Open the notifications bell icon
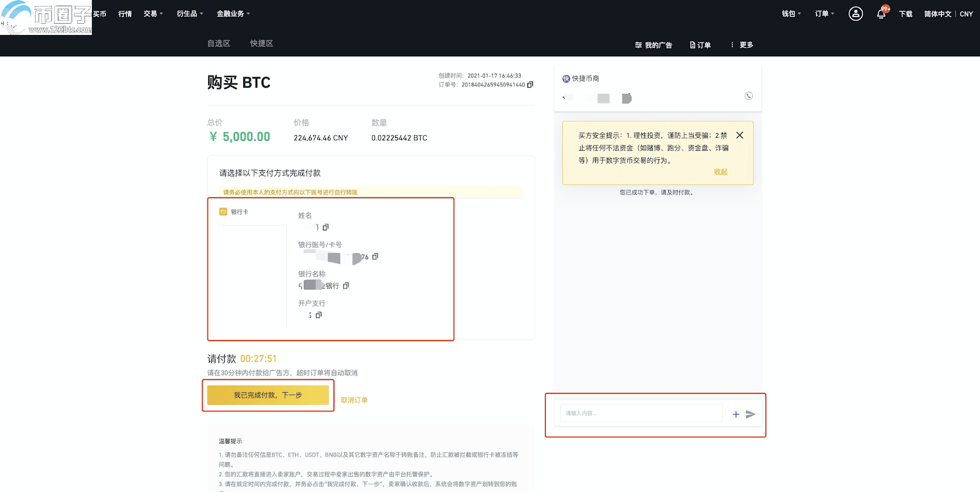 click(x=881, y=13)
